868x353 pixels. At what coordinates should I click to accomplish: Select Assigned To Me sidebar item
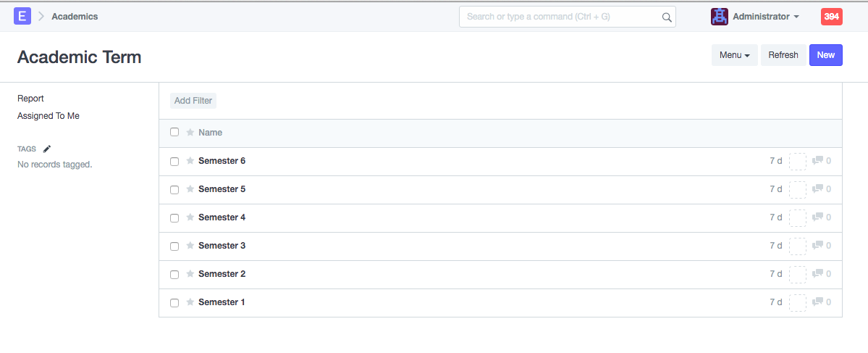[49, 116]
